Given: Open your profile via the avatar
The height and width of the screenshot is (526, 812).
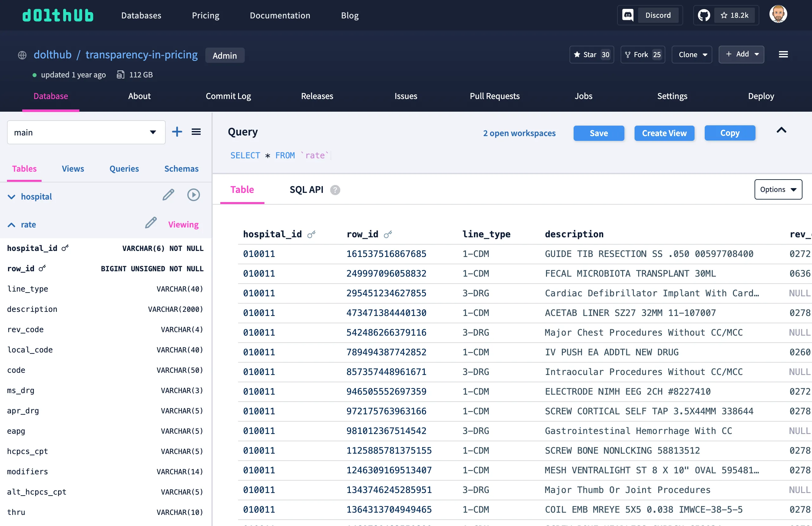Looking at the screenshot, I should tap(778, 14).
